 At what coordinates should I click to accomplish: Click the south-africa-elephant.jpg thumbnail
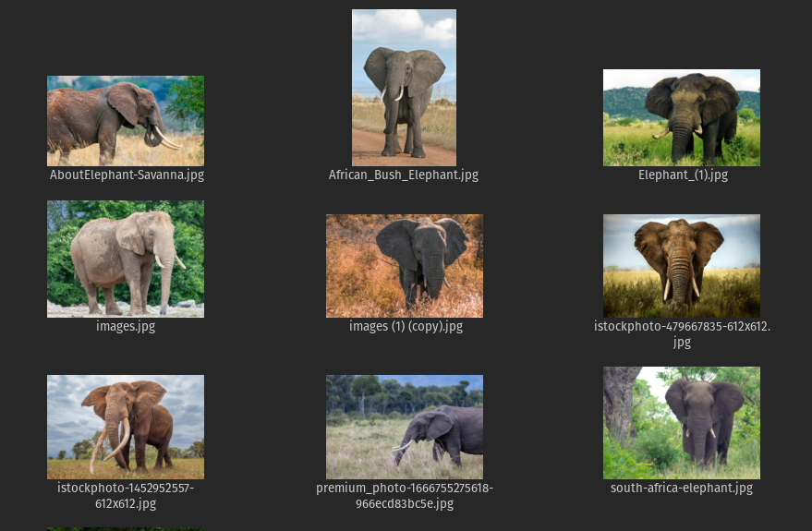(x=682, y=423)
